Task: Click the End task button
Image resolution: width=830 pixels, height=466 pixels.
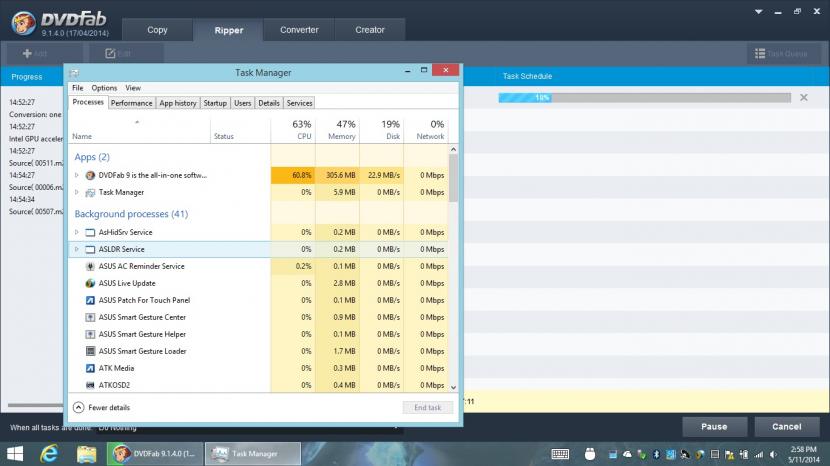Action: [428, 407]
